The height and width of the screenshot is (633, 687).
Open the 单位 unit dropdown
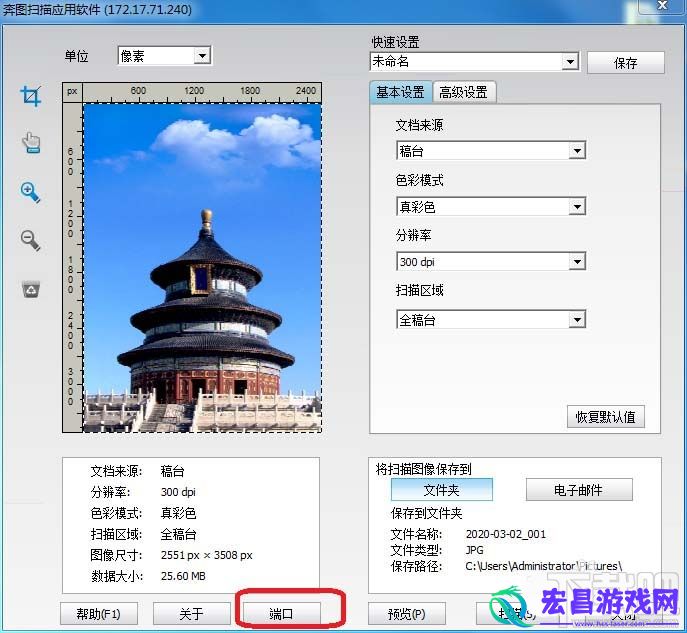165,56
